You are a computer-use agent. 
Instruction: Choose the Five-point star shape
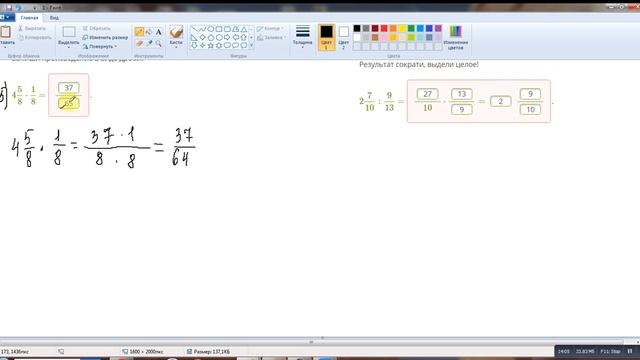[211, 45]
